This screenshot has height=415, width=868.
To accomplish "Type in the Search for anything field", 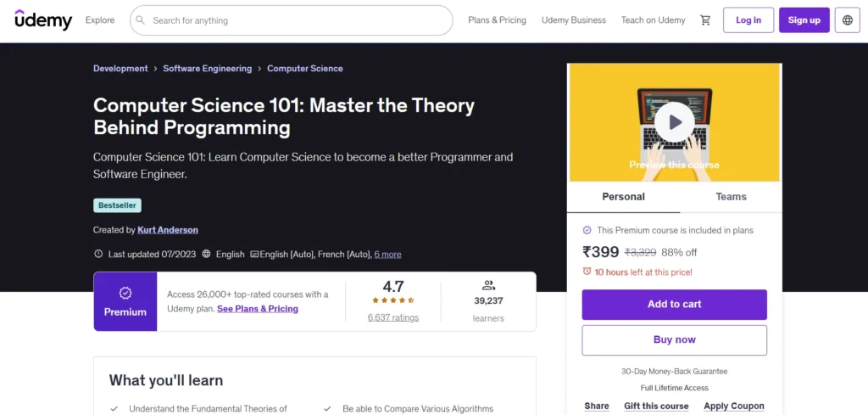I will 297,20.
